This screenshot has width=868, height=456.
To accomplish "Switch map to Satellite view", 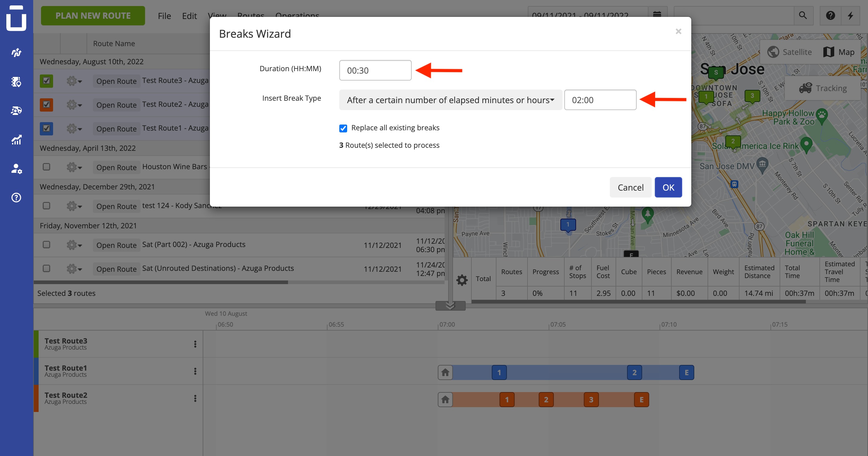I will point(790,52).
